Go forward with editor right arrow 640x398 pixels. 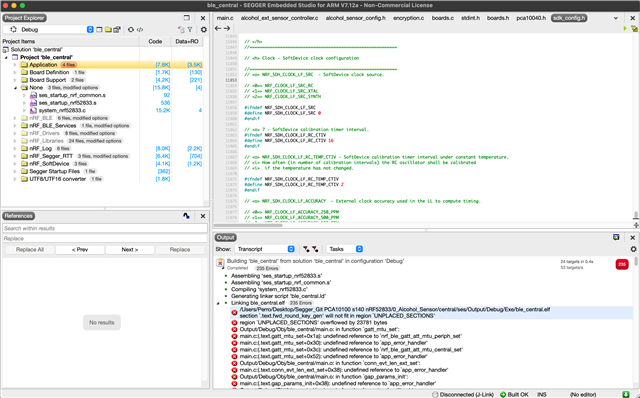pos(227,29)
